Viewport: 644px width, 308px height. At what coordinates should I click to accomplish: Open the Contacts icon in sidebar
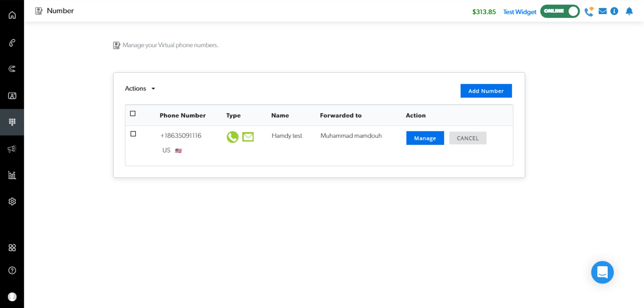tap(12, 96)
